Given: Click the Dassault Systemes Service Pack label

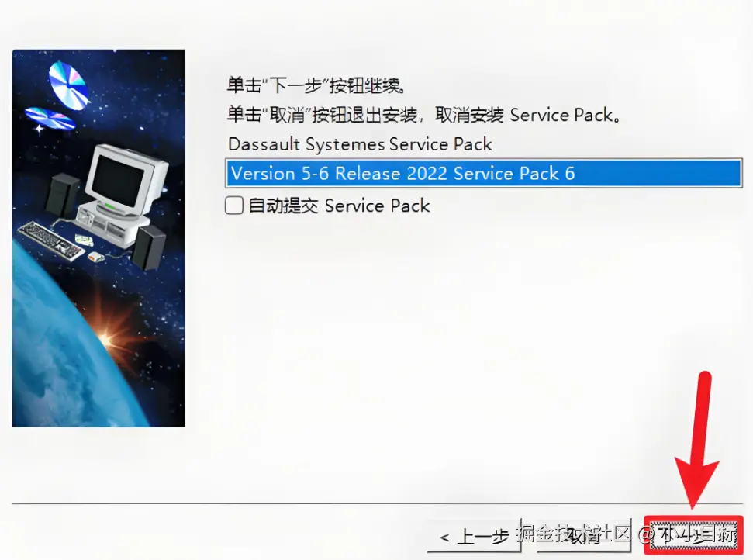Looking at the screenshot, I should point(360,144).
